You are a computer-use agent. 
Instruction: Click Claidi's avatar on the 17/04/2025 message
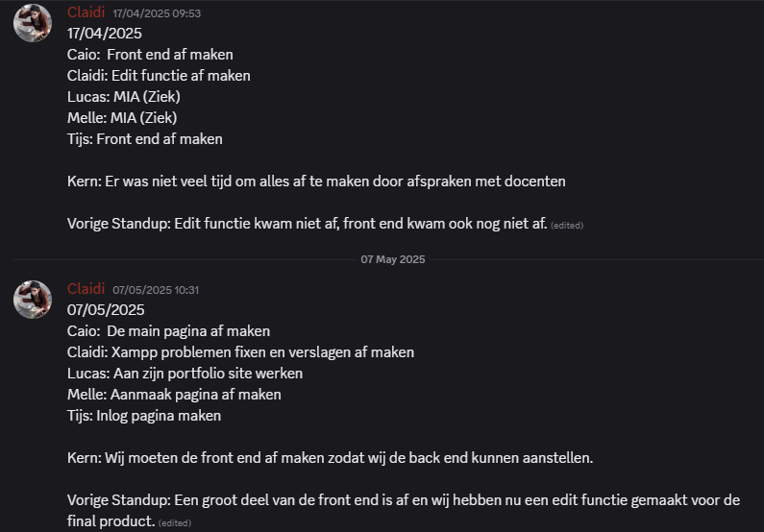coord(33,23)
